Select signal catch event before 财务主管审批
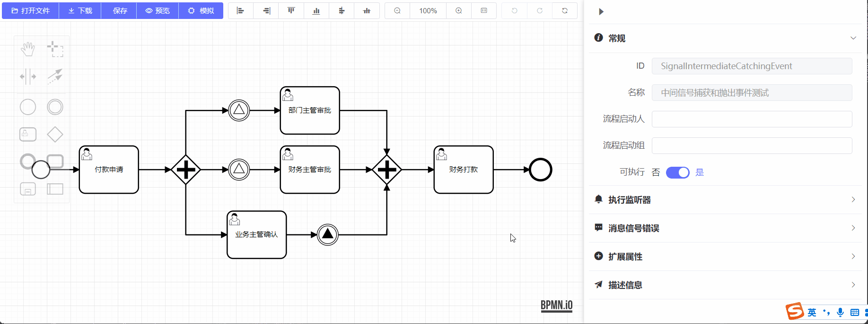The width and height of the screenshot is (868, 324). pos(239,170)
